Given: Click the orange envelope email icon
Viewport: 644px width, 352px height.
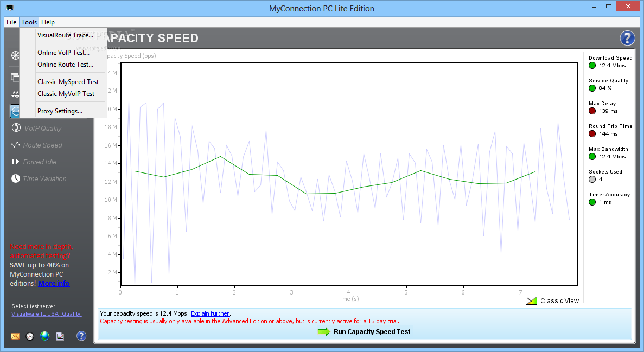Looking at the screenshot, I should point(15,336).
